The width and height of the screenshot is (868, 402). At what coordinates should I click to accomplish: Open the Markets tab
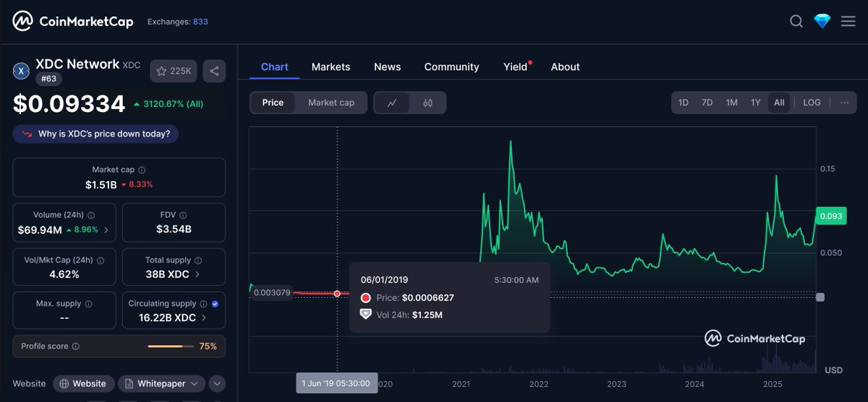(331, 67)
